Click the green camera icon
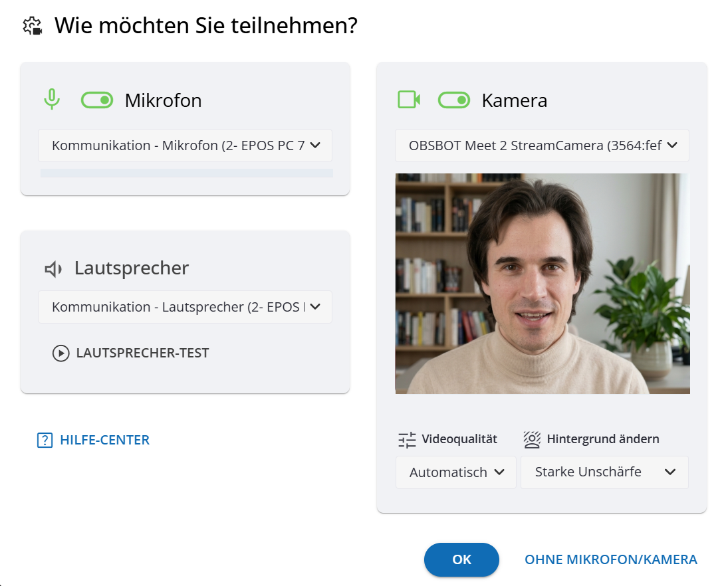Image resolution: width=728 pixels, height=586 pixels. pyautogui.click(x=408, y=100)
